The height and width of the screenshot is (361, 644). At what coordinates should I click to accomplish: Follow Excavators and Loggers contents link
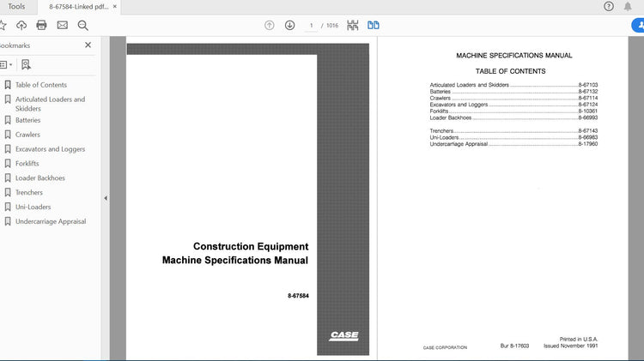click(x=513, y=105)
